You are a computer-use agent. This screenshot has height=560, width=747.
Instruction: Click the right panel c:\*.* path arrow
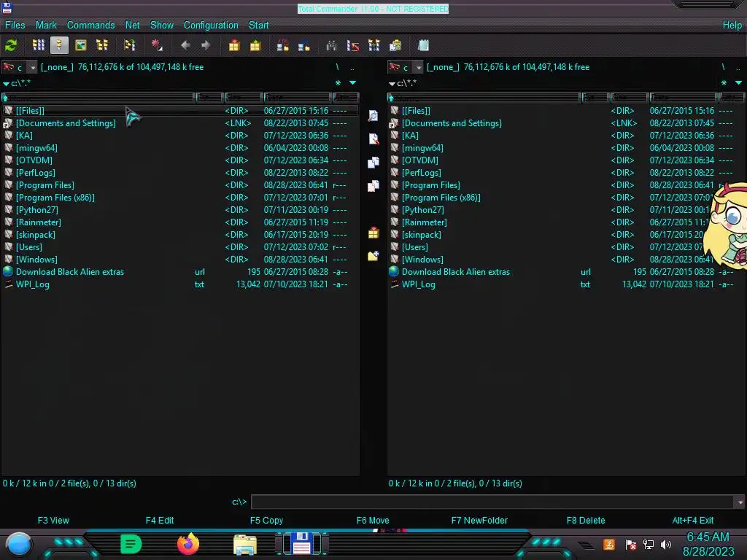(x=392, y=83)
